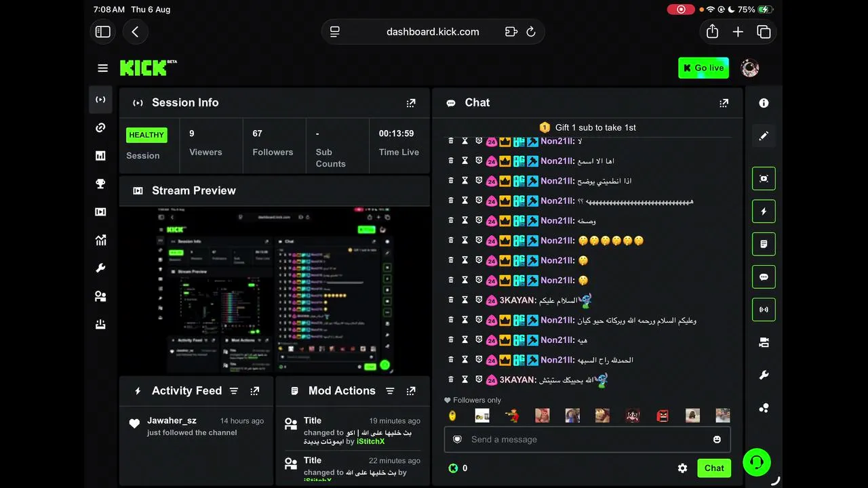Click the Go live button
Viewport: 868px width, 488px height.
[703, 68]
